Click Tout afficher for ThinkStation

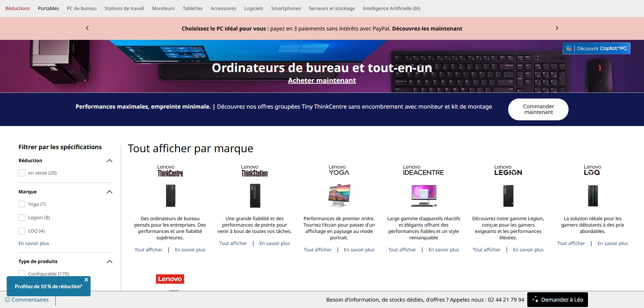click(x=233, y=243)
